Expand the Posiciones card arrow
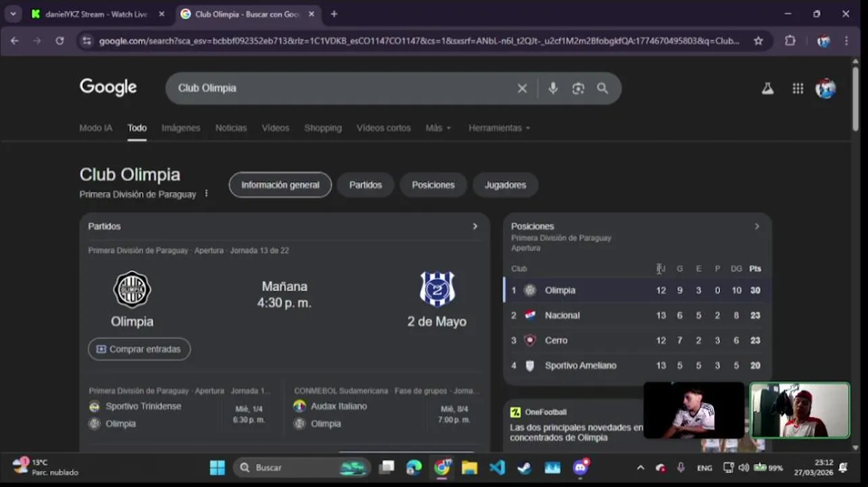The image size is (868, 487). [756, 227]
